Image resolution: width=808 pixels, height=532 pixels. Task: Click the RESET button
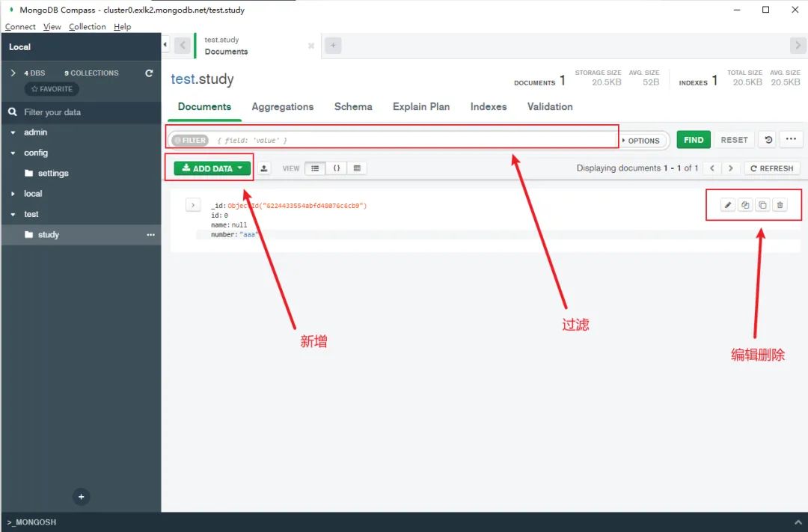pyautogui.click(x=734, y=140)
